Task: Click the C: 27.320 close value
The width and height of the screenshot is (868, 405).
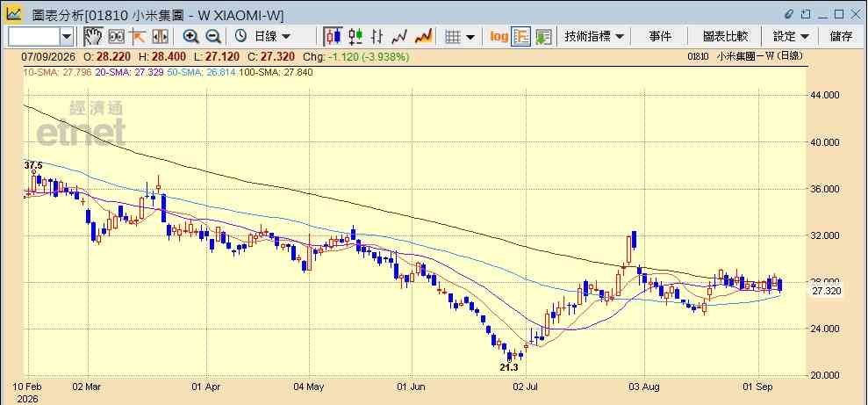Action: pos(272,56)
